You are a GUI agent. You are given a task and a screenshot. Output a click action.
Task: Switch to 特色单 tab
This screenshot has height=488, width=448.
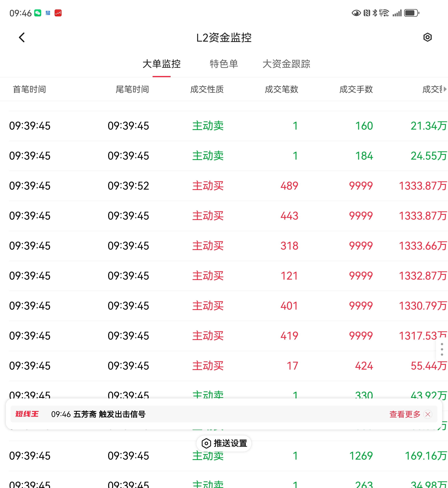(x=224, y=64)
